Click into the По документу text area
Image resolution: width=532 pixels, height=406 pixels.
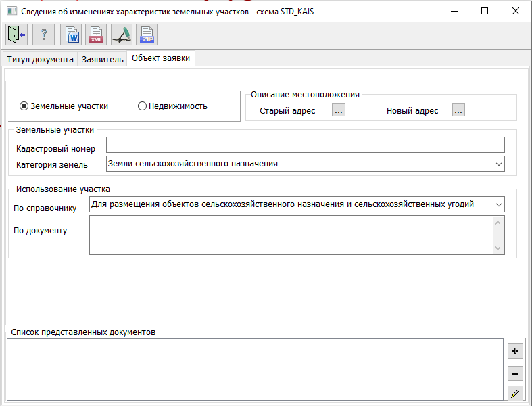291,235
